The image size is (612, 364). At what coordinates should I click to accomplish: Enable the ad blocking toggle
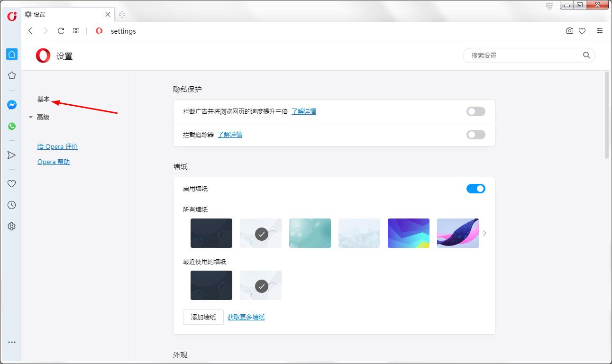[x=475, y=111]
